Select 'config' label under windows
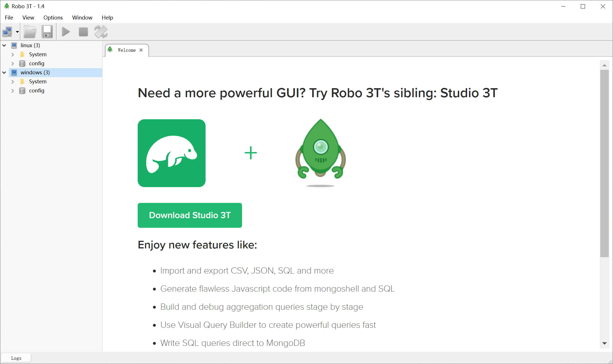The height and width of the screenshot is (364, 613). 36,90
